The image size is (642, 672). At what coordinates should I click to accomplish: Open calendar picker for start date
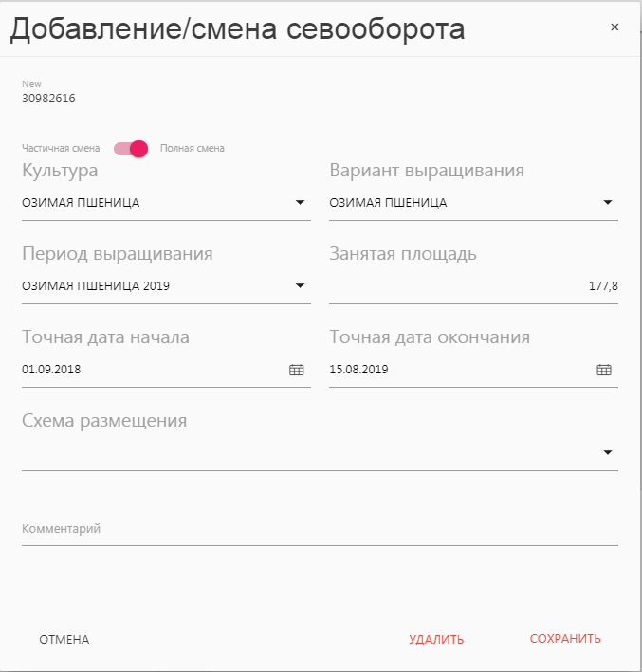[296, 370]
